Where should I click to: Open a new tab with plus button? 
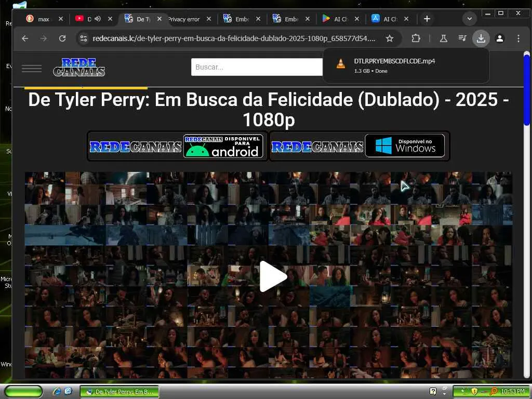pyautogui.click(x=427, y=19)
